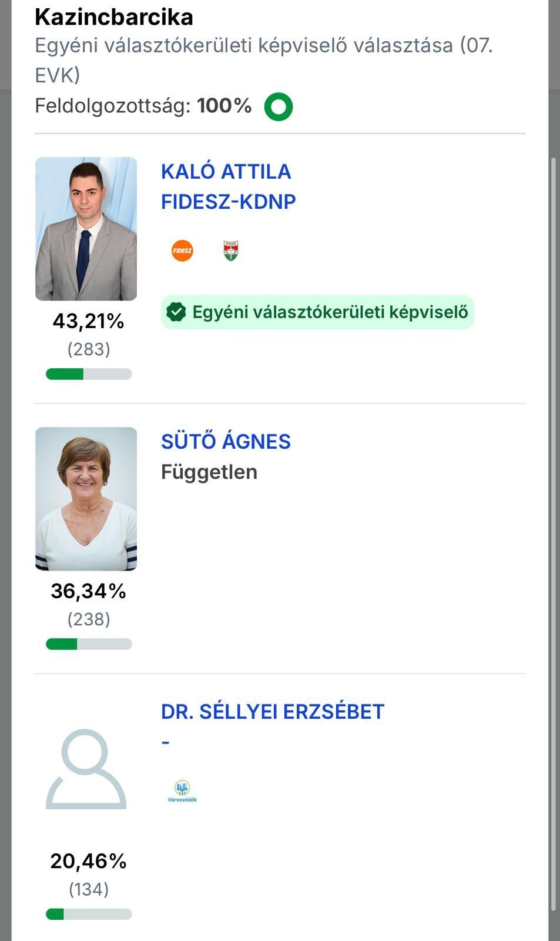This screenshot has width=560, height=941.
Task: Select the badge reading Egyéni választókerületi képviselő
Action: pyautogui.click(x=318, y=312)
